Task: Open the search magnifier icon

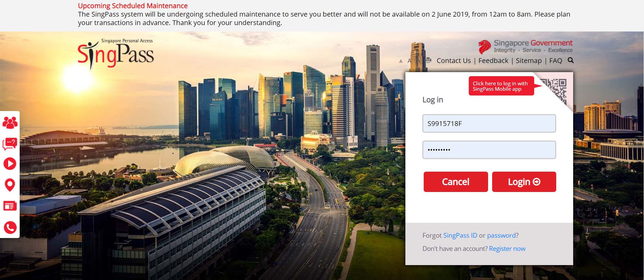Action: [x=571, y=60]
